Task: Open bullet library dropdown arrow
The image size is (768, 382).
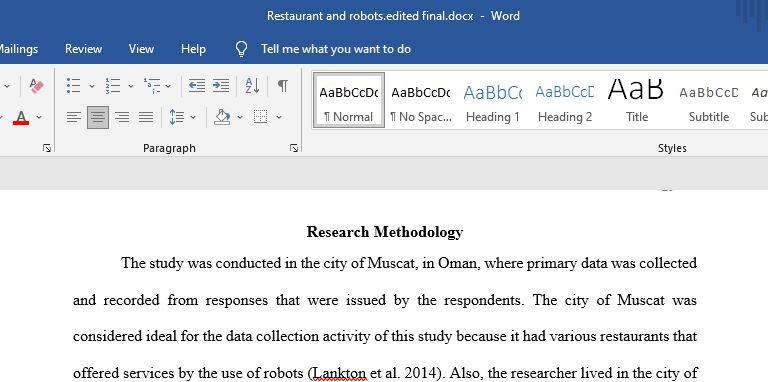Action: (x=92, y=86)
